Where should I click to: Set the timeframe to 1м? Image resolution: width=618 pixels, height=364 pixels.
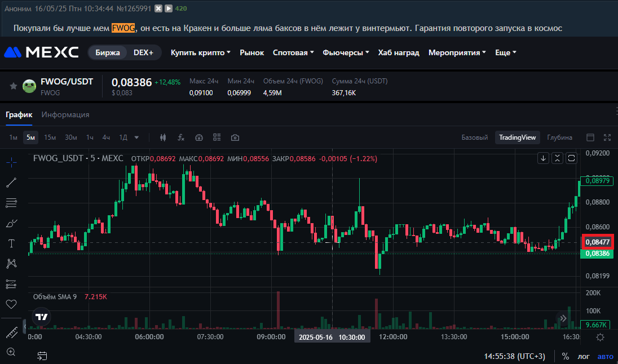click(x=14, y=137)
